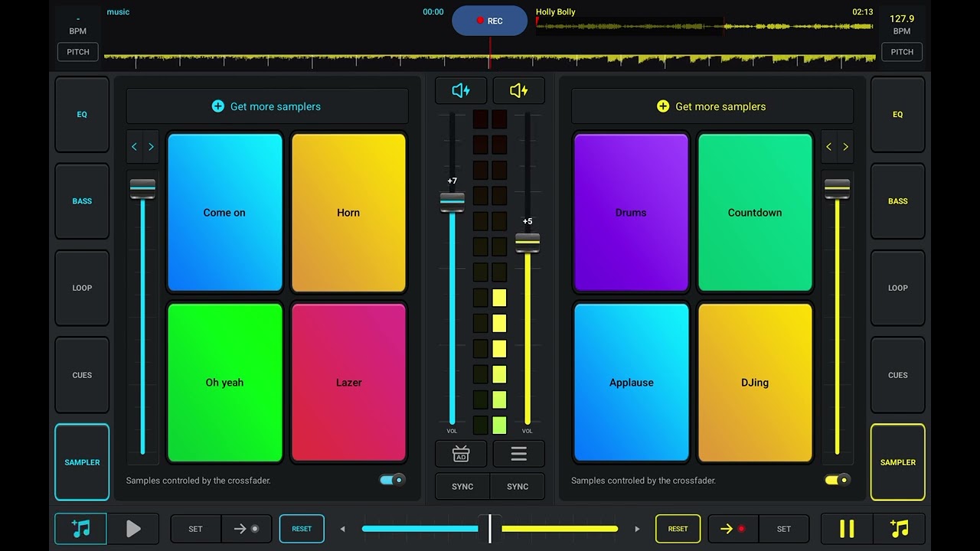
Task: Trigger the Horn sample pad
Action: [x=348, y=213]
